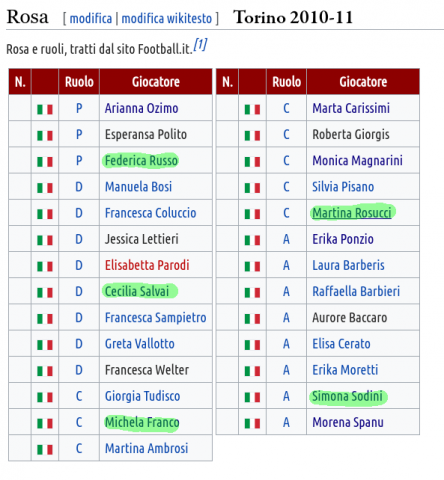This screenshot has width=444, height=480.
Task: Open the red link Elisabetta Parodi
Action: click(x=147, y=265)
